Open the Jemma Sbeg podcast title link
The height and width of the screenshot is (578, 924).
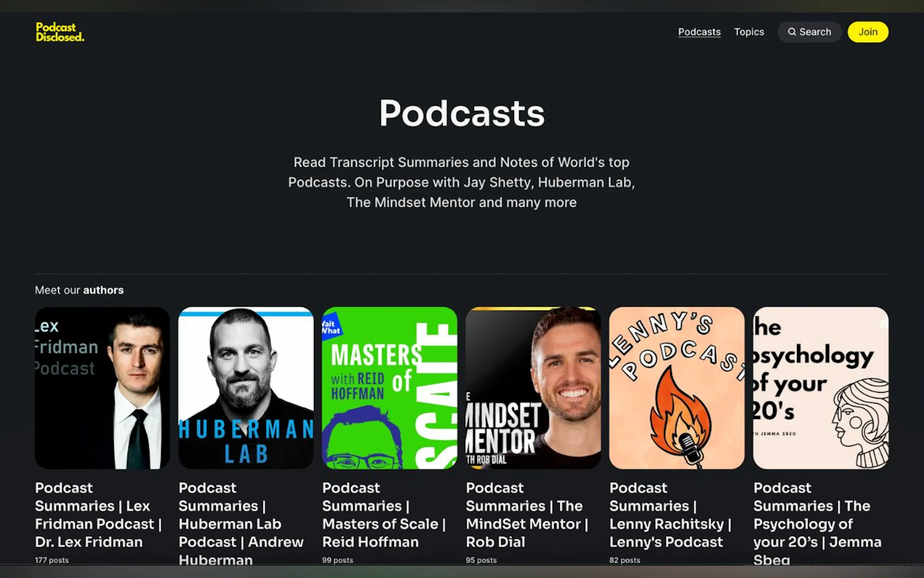tap(817, 524)
